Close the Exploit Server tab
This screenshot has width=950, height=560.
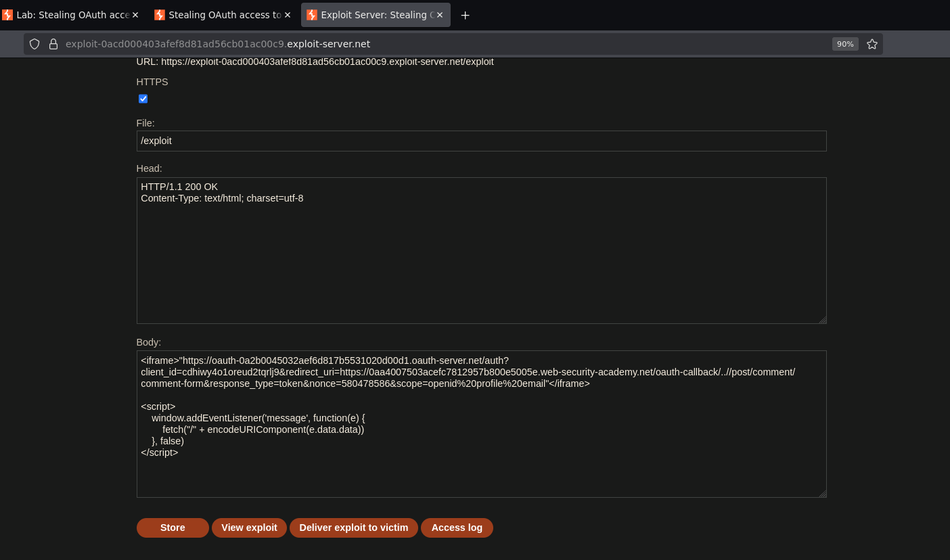(x=440, y=15)
